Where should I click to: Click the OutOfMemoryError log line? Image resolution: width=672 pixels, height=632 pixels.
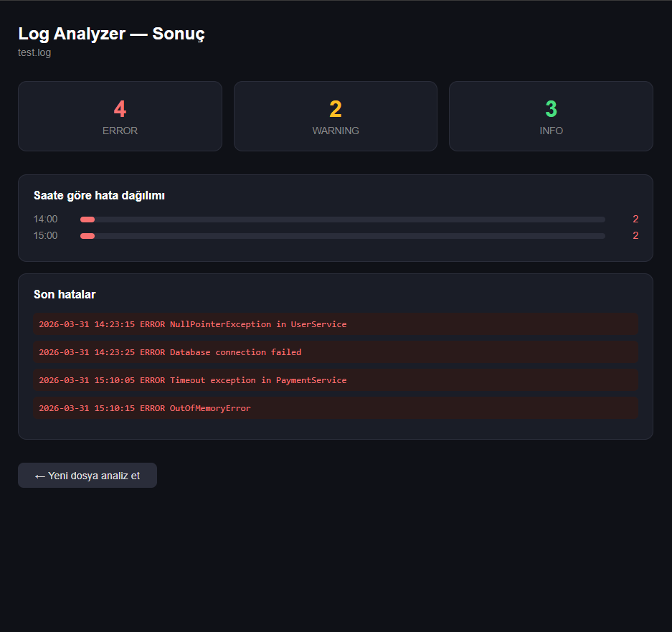tap(336, 408)
